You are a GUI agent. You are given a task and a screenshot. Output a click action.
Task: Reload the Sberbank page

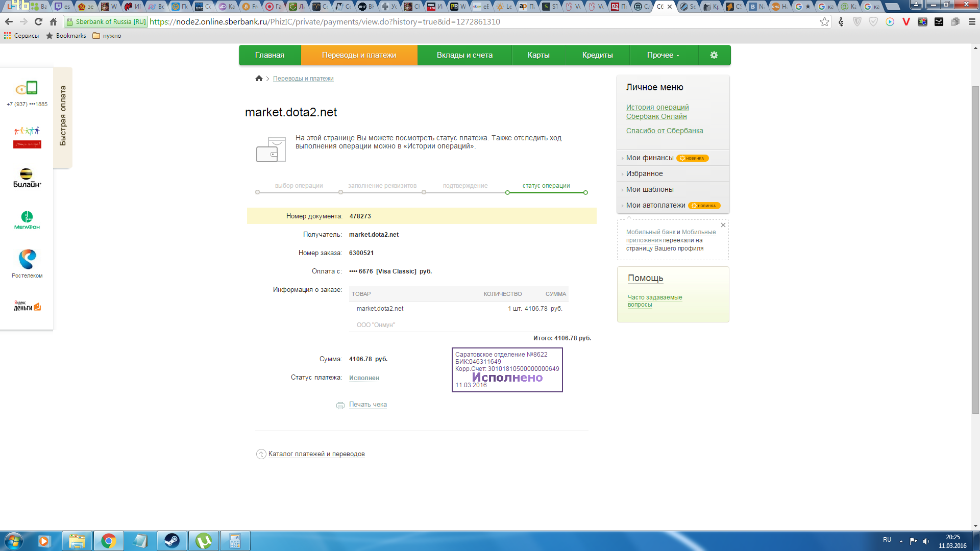click(x=38, y=21)
